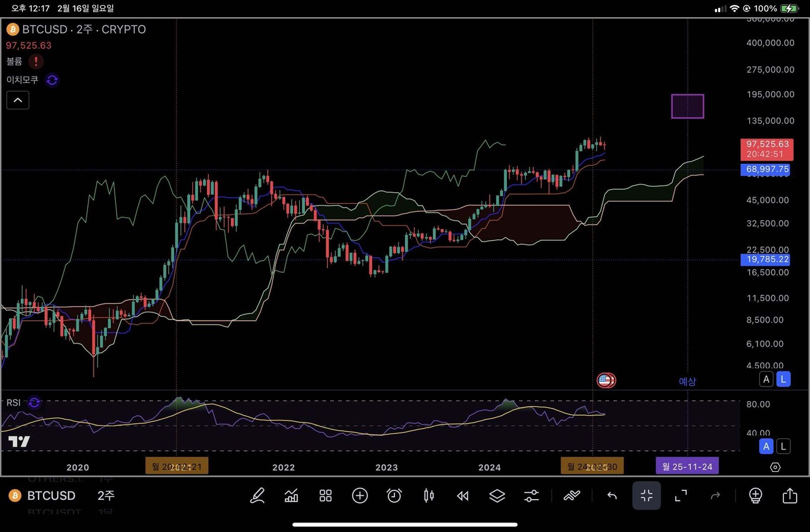810x532 pixels.
Task: Undo the last chart action
Action: (x=612, y=496)
